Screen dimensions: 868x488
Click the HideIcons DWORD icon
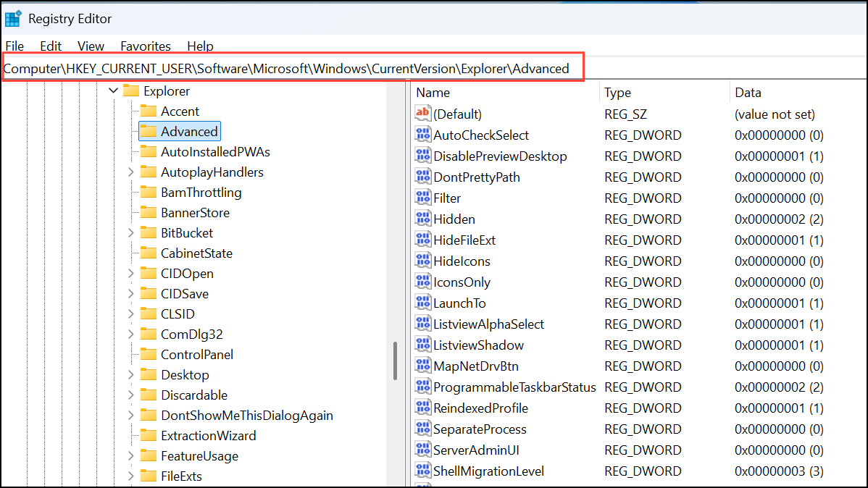423,261
